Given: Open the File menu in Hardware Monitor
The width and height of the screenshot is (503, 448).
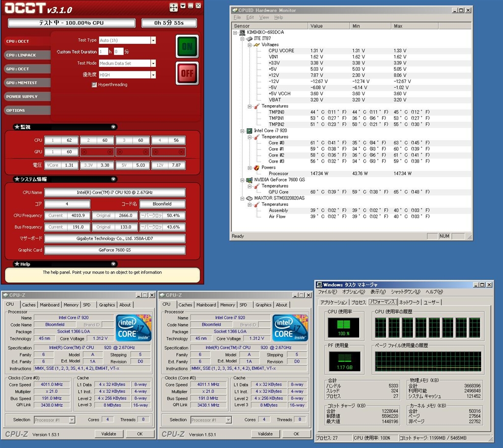Looking at the screenshot, I should [237, 17].
